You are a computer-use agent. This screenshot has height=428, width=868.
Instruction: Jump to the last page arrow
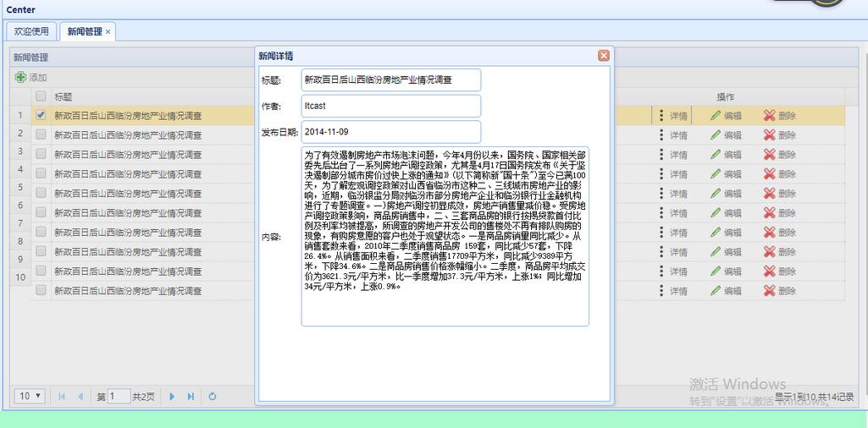pos(191,396)
